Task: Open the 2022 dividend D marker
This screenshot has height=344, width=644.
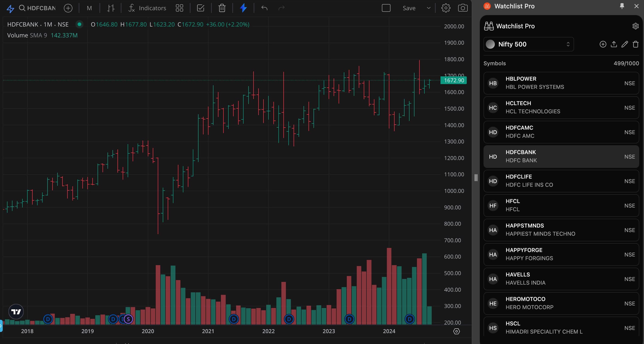Action: pyautogui.click(x=289, y=319)
